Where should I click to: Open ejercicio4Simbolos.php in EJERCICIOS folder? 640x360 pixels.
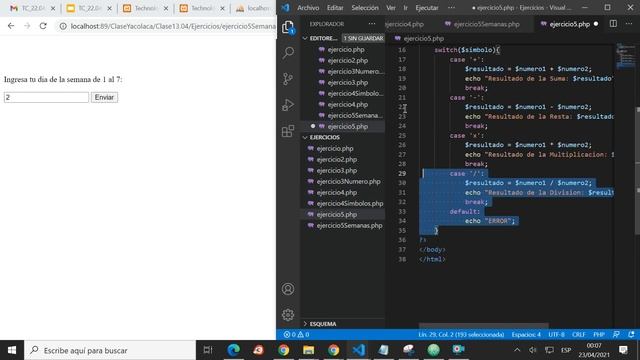350,203
